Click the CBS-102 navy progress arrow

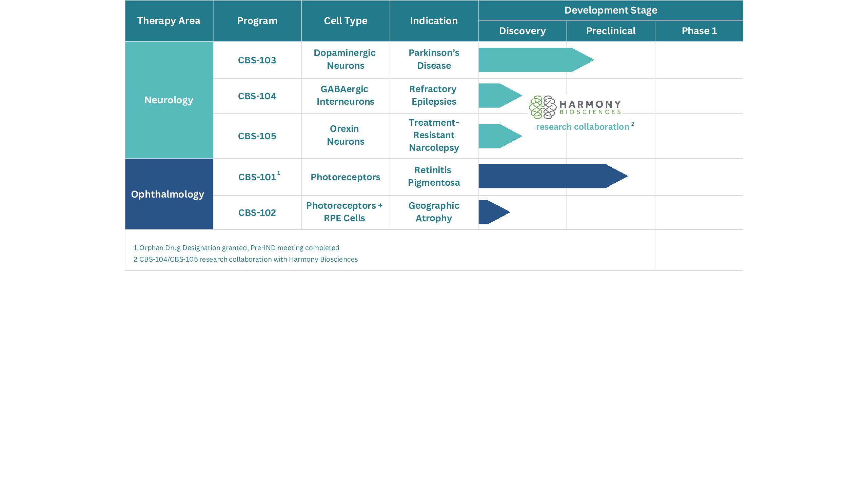492,212
